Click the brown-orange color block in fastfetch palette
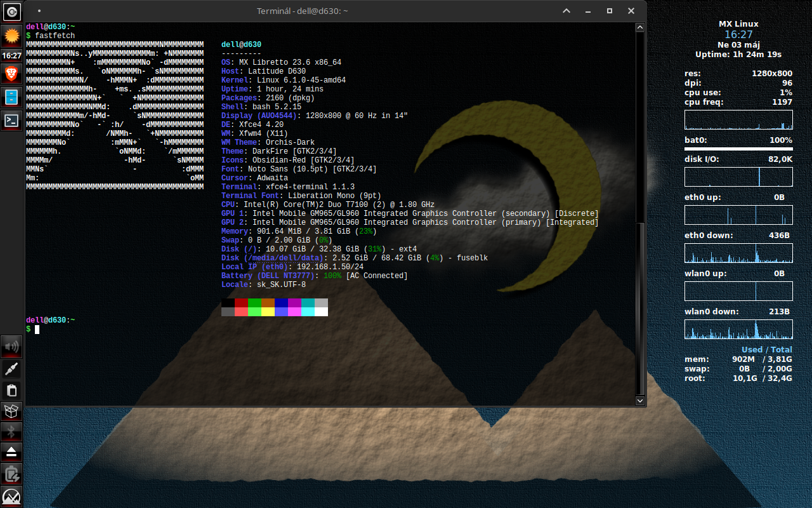 (268, 303)
